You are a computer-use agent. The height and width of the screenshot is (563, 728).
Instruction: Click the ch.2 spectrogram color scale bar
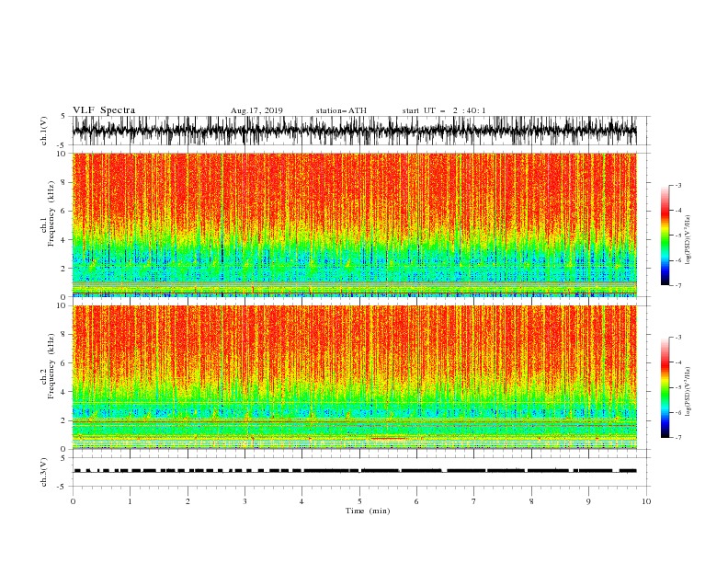pos(665,387)
